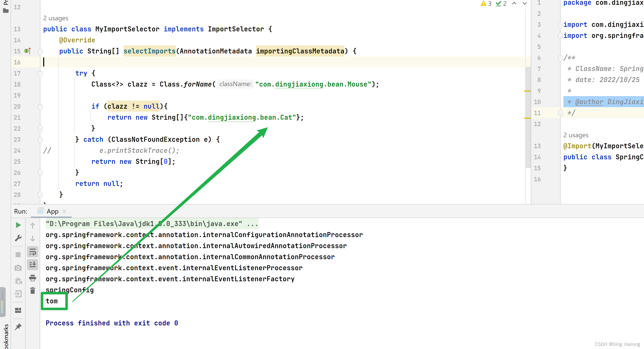Click the up arrow stack trace icon
Viewport: 644px width, 349px height.
pos(33,225)
